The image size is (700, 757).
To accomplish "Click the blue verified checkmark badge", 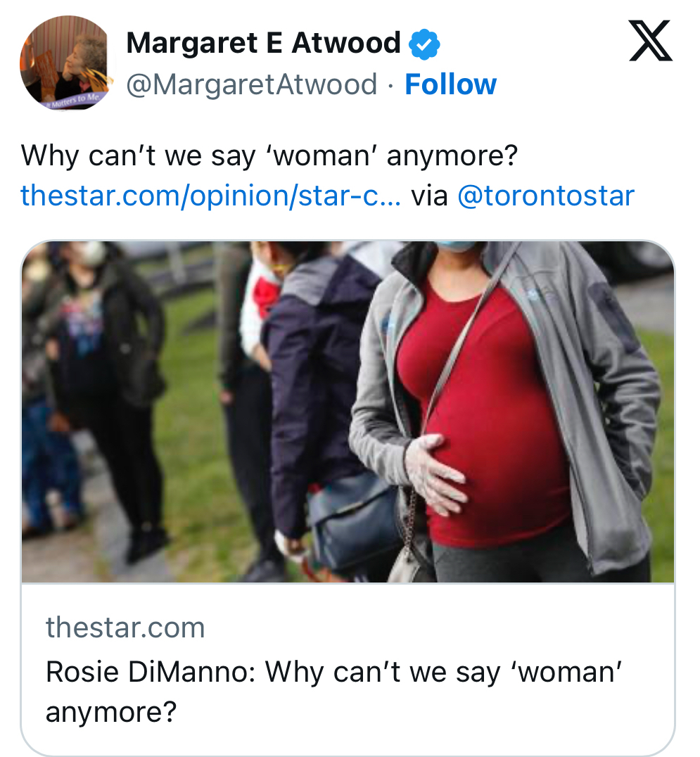I will (424, 44).
